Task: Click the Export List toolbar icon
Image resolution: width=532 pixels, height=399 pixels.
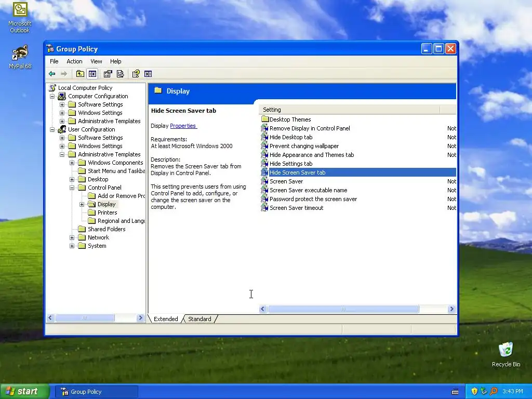Action: pos(121,74)
